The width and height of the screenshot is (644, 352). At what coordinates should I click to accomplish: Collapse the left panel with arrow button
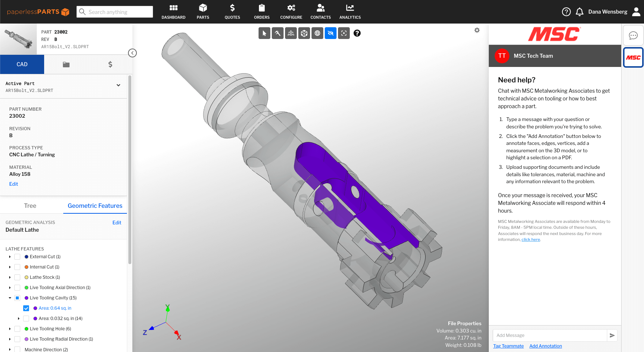click(132, 53)
